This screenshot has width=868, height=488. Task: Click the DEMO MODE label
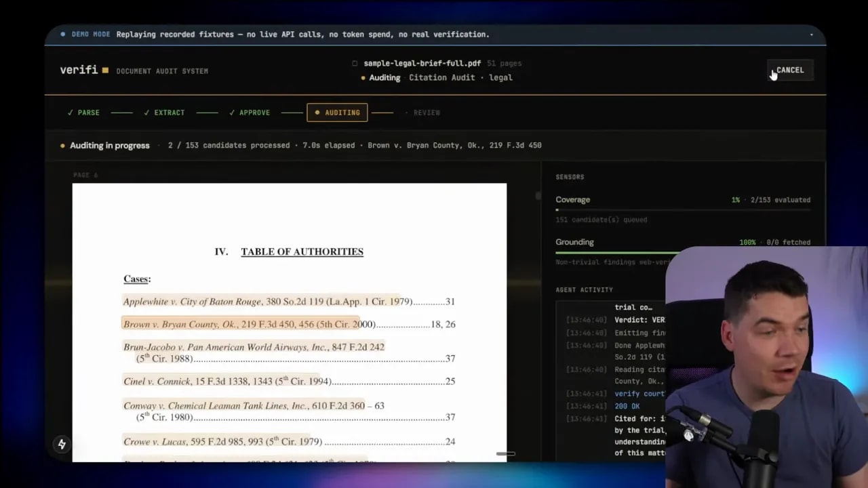[91, 35]
